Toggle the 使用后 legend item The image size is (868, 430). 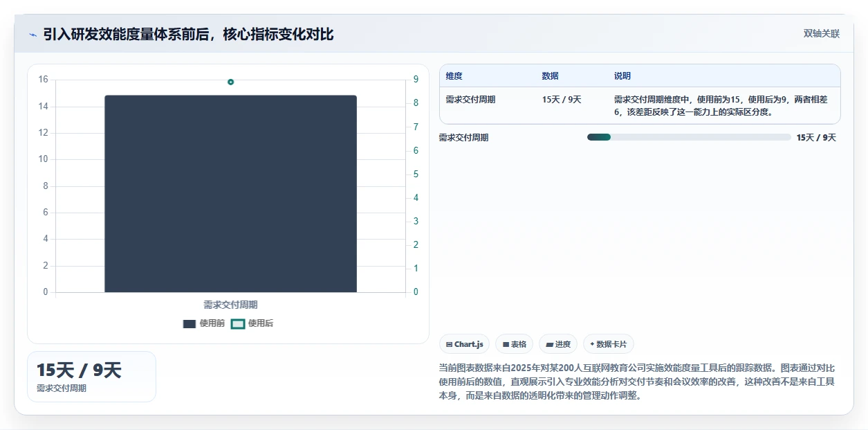[252, 323]
